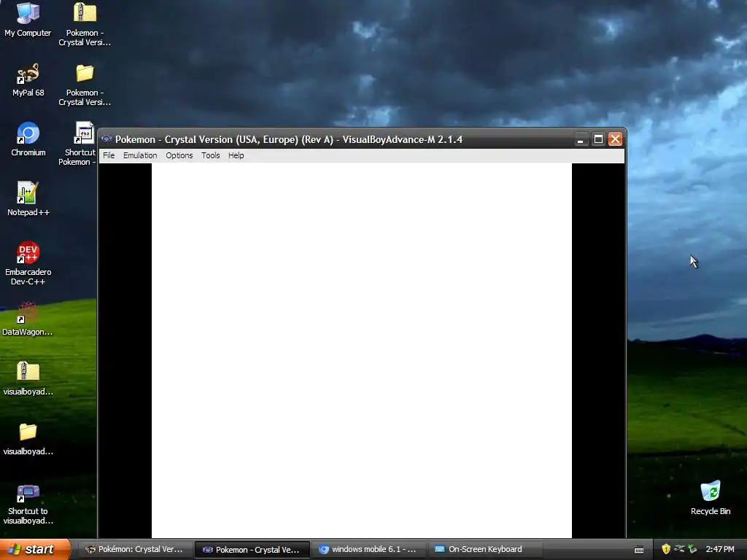Open the Emulation menu
The height and width of the screenshot is (560, 747).
[140, 155]
